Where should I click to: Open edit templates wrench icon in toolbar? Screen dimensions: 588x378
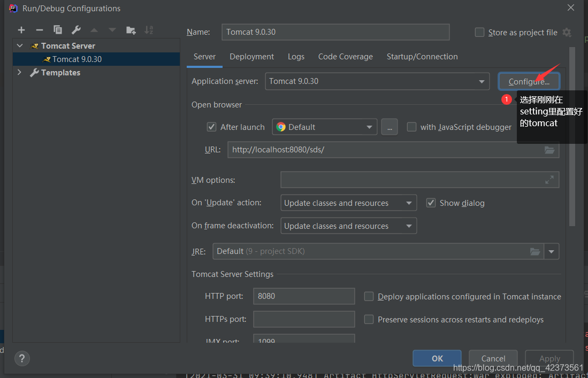tap(76, 30)
